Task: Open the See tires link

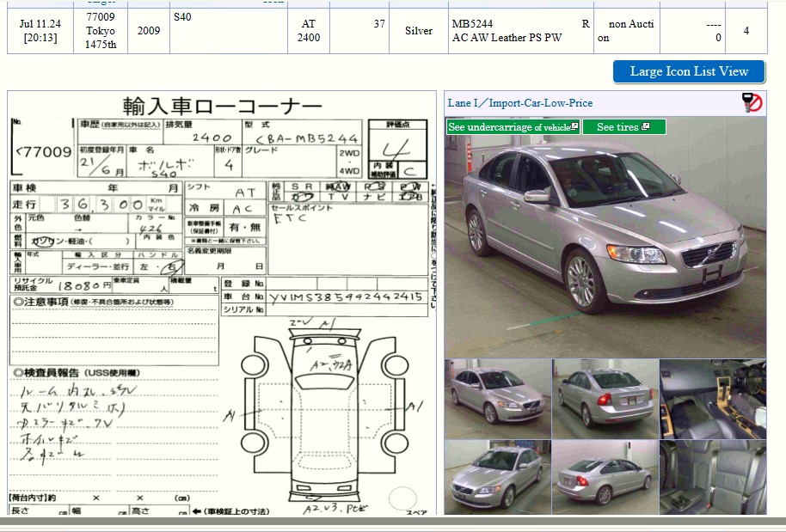Action: click(x=623, y=126)
